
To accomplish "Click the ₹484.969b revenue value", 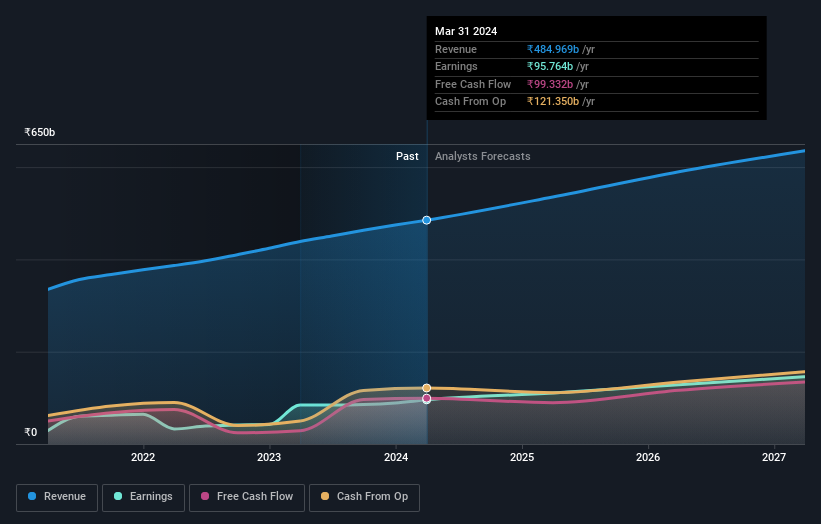I will pos(553,49).
